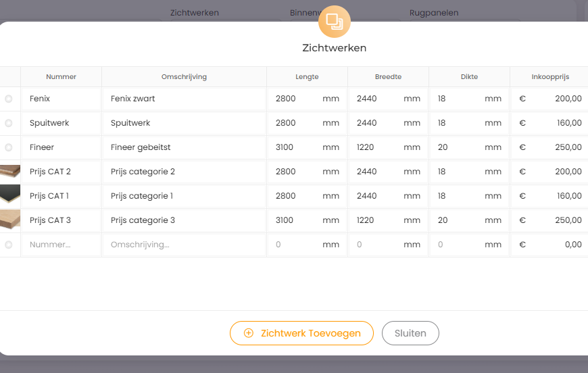Select the radio circle for Fineer row
The image size is (588, 373).
(9, 147)
